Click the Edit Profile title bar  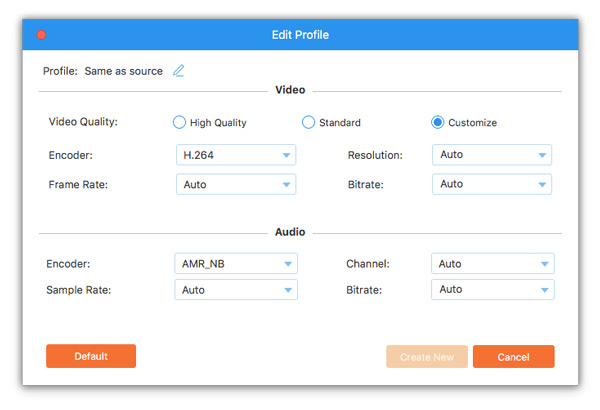coord(300,35)
